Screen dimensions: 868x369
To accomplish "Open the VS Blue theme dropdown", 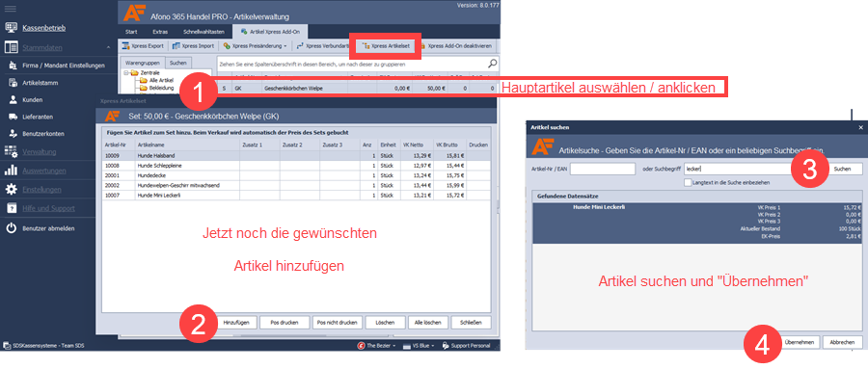I will click(420, 346).
